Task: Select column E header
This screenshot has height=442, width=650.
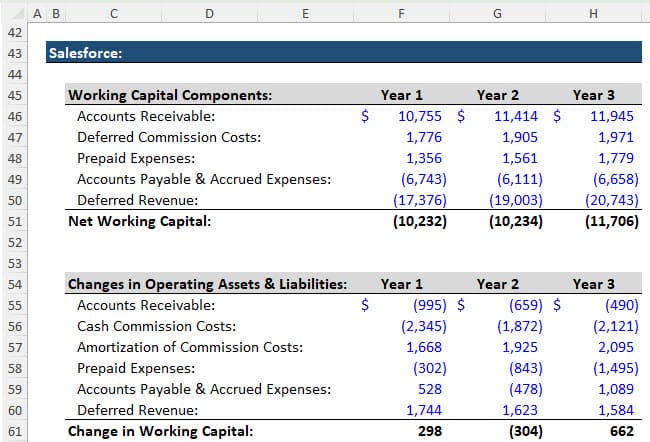Action: pyautogui.click(x=306, y=14)
